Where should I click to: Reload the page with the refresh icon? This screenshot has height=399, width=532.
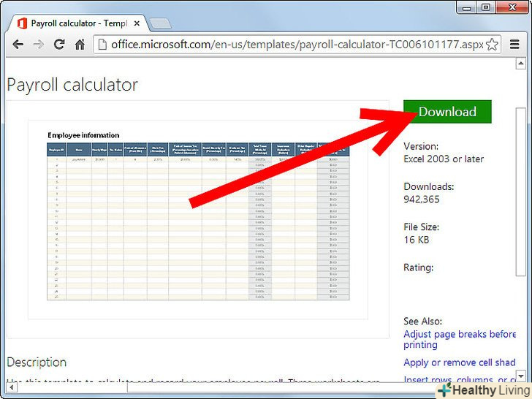59,45
